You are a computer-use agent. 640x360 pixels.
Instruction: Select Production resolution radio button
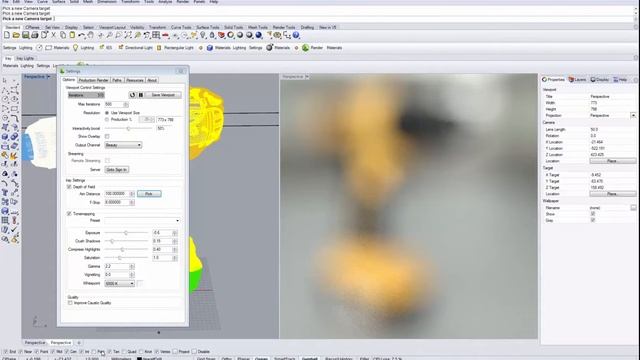107,120
